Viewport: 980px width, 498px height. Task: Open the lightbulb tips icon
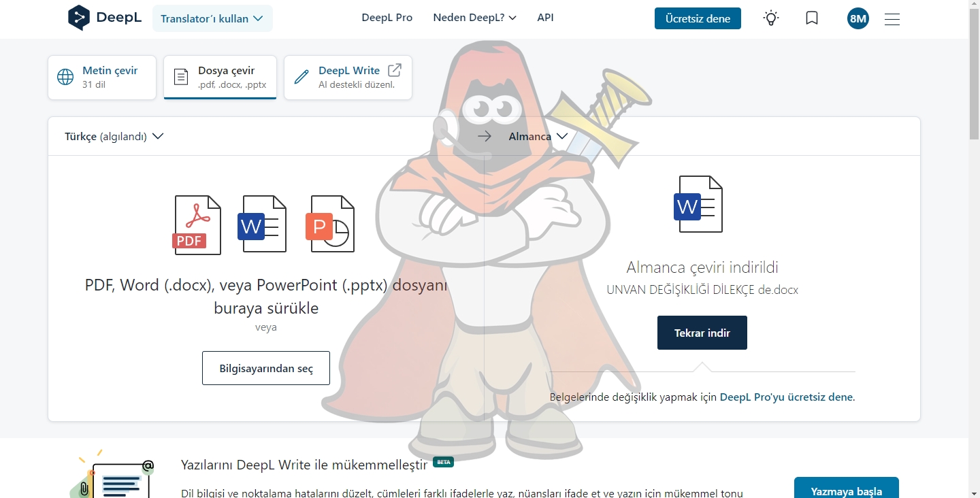(770, 18)
